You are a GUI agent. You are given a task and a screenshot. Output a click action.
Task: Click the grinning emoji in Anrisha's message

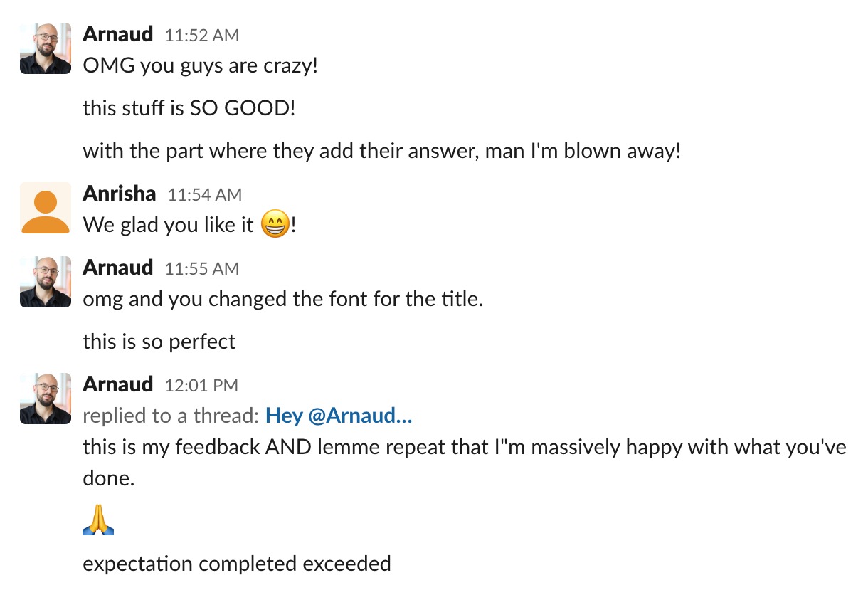(x=275, y=226)
